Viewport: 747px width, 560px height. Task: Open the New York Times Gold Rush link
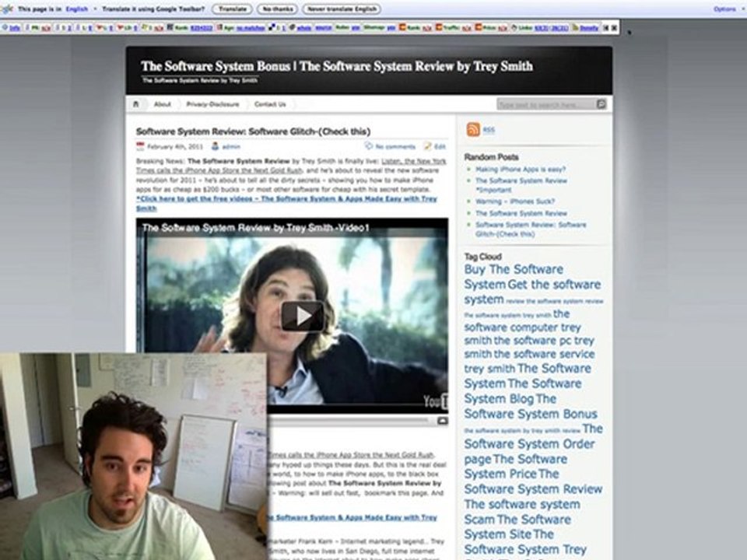[291, 166]
